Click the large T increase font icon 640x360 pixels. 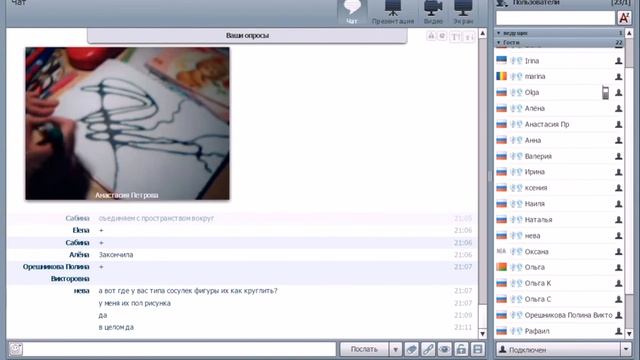tap(456, 37)
